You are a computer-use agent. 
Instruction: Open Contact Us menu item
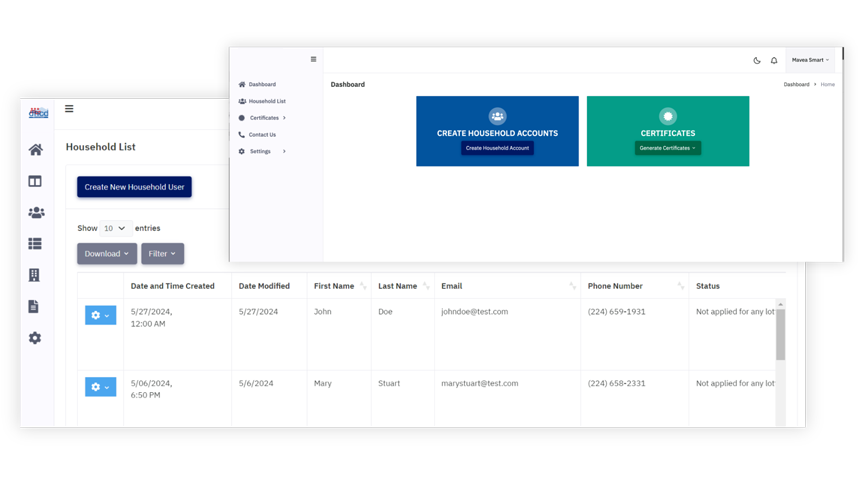point(262,135)
